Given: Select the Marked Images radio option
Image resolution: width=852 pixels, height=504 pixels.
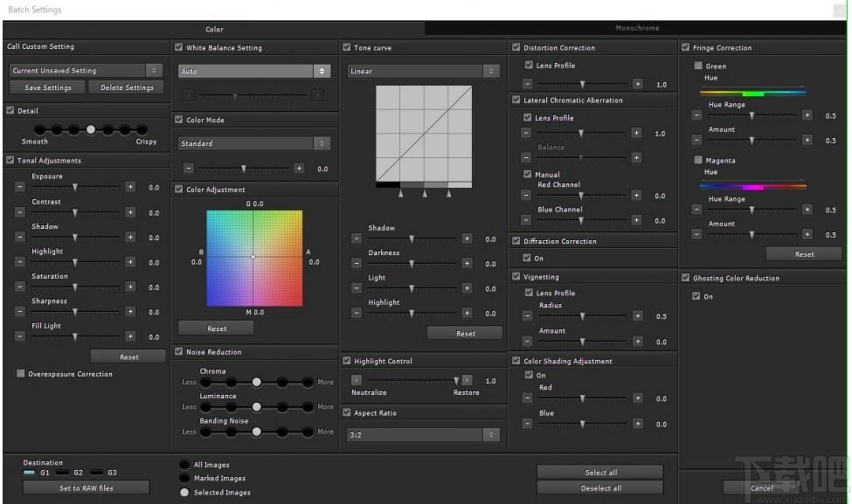Looking at the screenshot, I should point(184,479).
